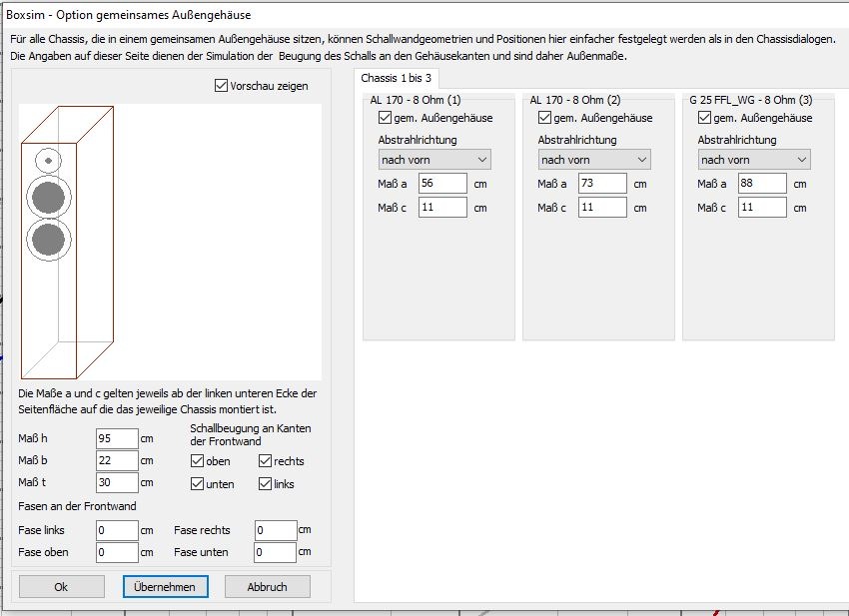Image resolution: width=849 pixels, height=616 pixels.
Task: Edit Maß c field of G 25 FFL_WG (3)
Action: point(762,208)
